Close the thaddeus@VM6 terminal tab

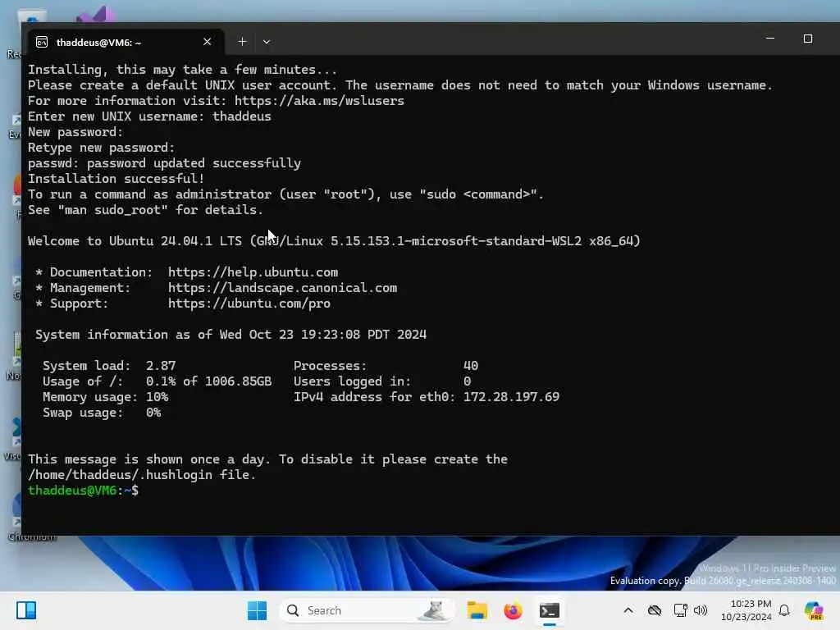[207, 42]
